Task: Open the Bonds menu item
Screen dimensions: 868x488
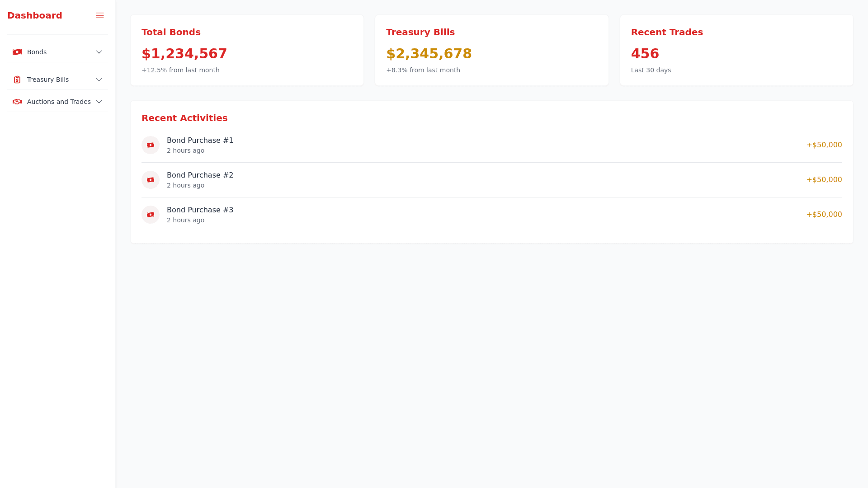Action: tap(37, 52)
